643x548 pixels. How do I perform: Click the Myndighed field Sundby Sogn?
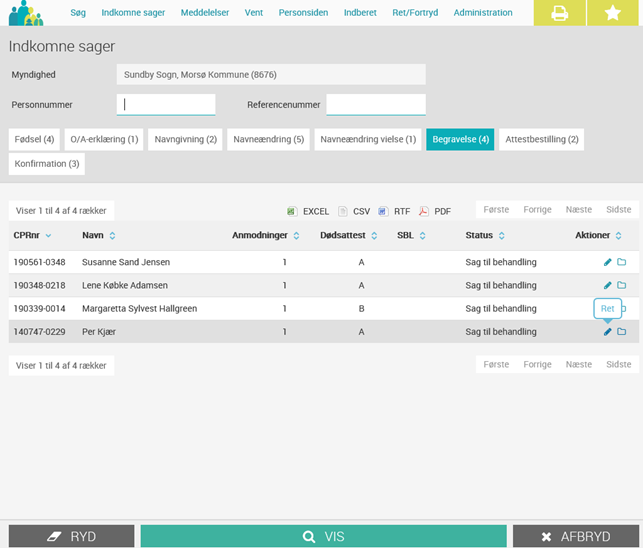coord(271,75)
